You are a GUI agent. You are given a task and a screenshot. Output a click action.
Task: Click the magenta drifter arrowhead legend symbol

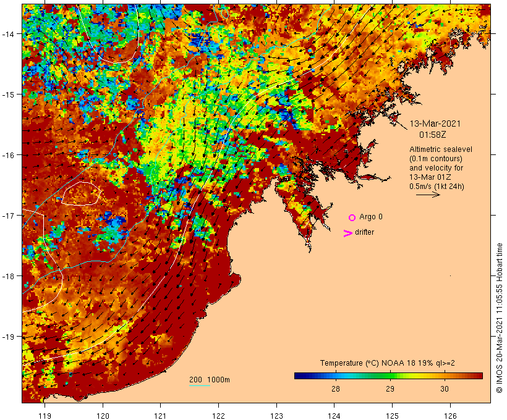[347, 233]
